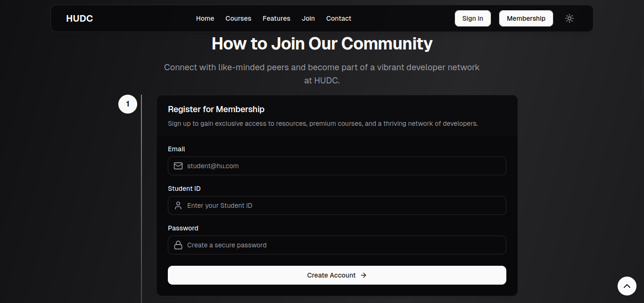Click the Password field label
The image size is (644, 303).
pyautogui.click(x=183, y=228)
